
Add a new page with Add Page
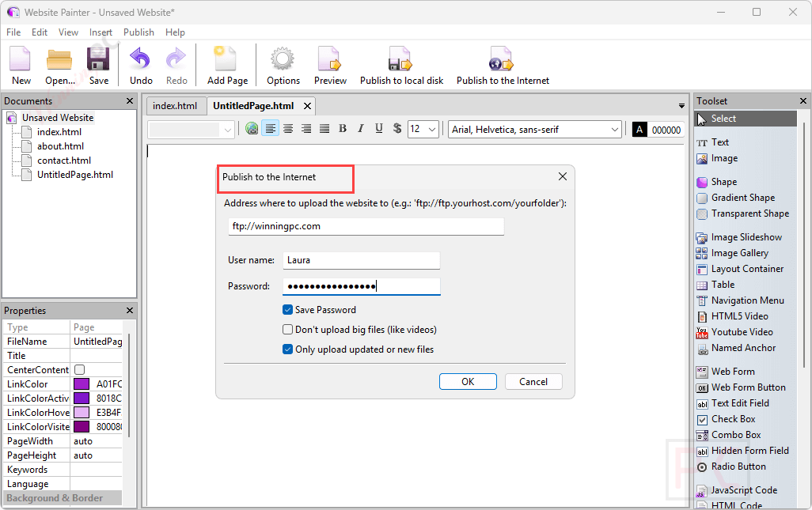227,65
